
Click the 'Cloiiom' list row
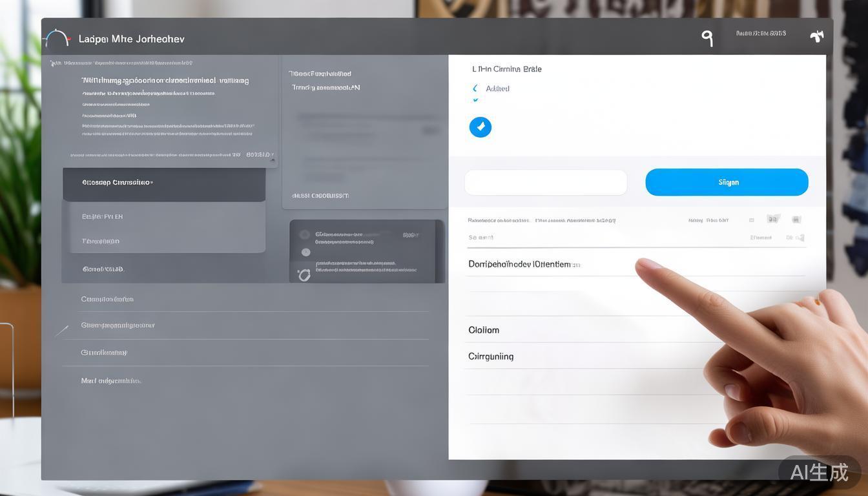[x=484, y=330]
